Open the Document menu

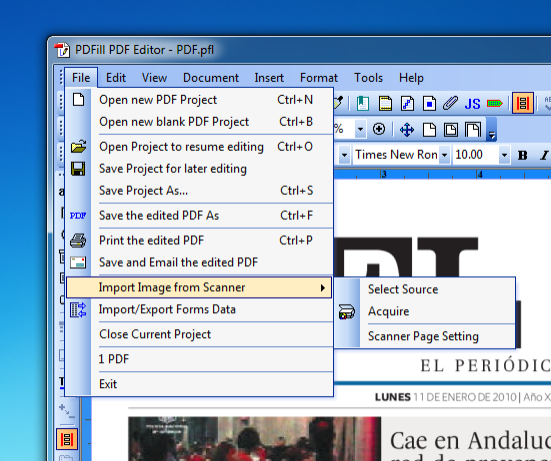(211, 78)
